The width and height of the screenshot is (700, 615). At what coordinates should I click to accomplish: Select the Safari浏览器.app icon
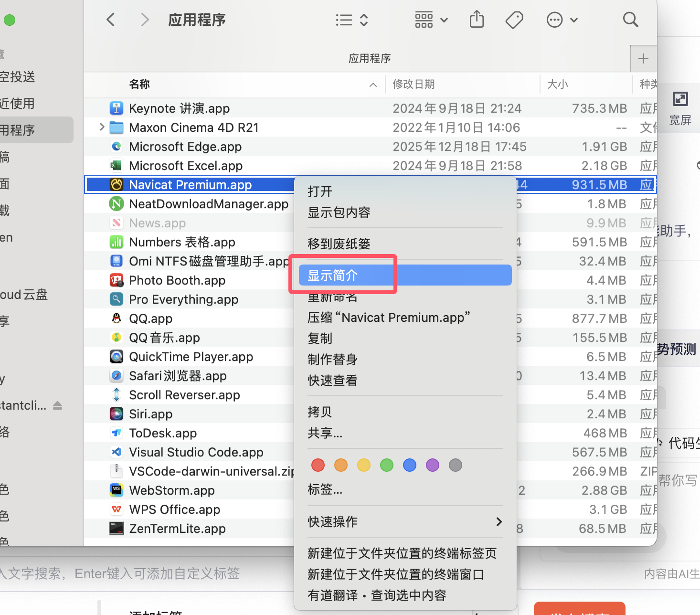[x=117, y=376]
